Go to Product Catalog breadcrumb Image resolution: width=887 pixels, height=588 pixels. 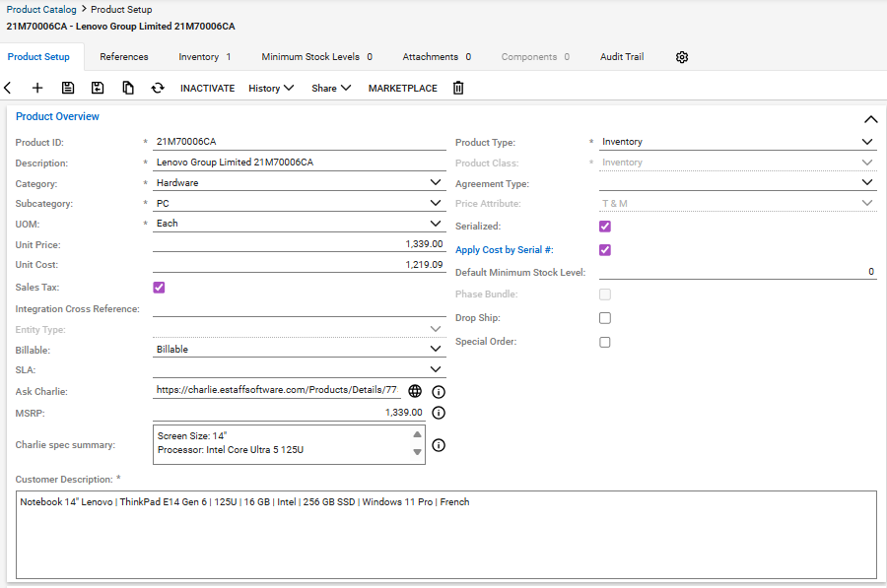41,10
